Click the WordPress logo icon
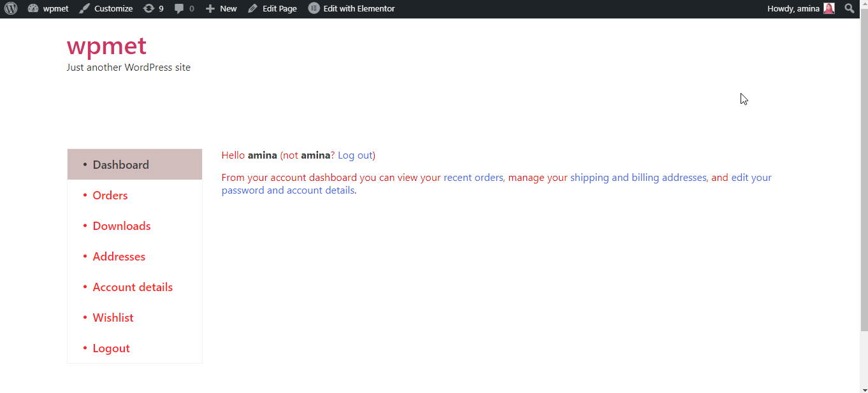This screenshot has height=393, width=868. coord(11,9)
